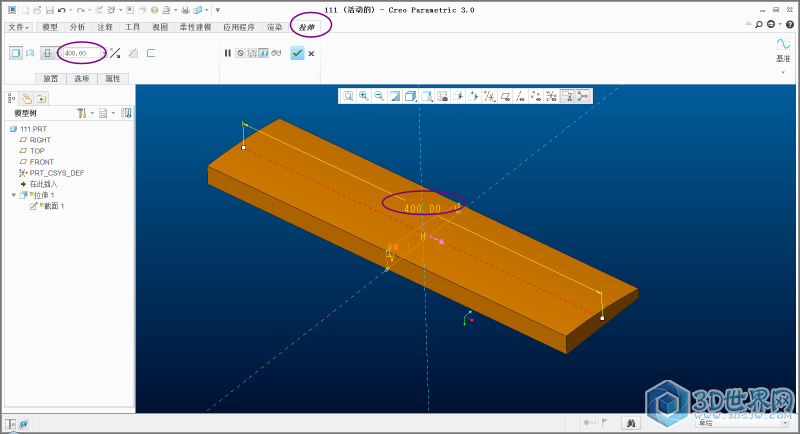
Task: Click the Zoom Out magnifier icon
Action: (379, 96)
